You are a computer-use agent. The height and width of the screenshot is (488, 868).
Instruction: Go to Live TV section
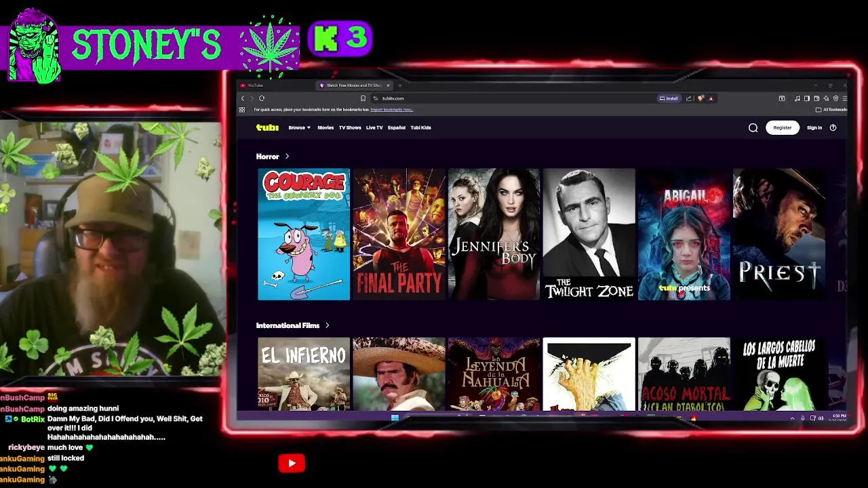374,127
